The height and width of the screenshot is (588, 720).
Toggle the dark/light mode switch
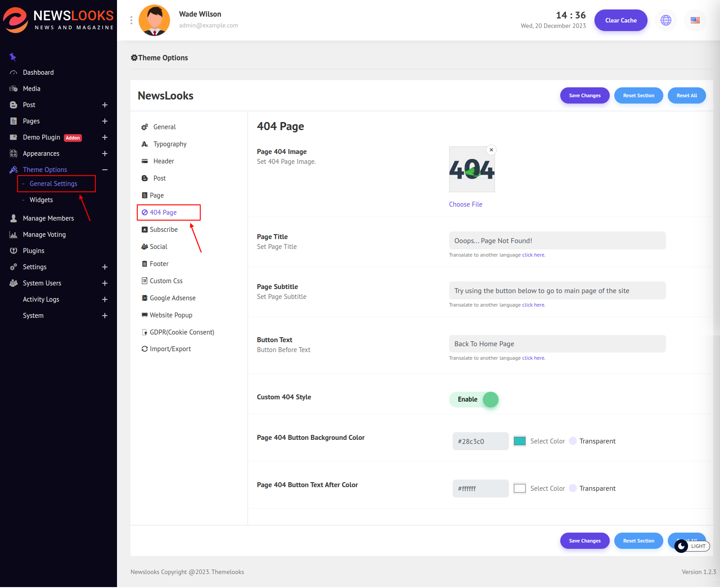point(692,546)
